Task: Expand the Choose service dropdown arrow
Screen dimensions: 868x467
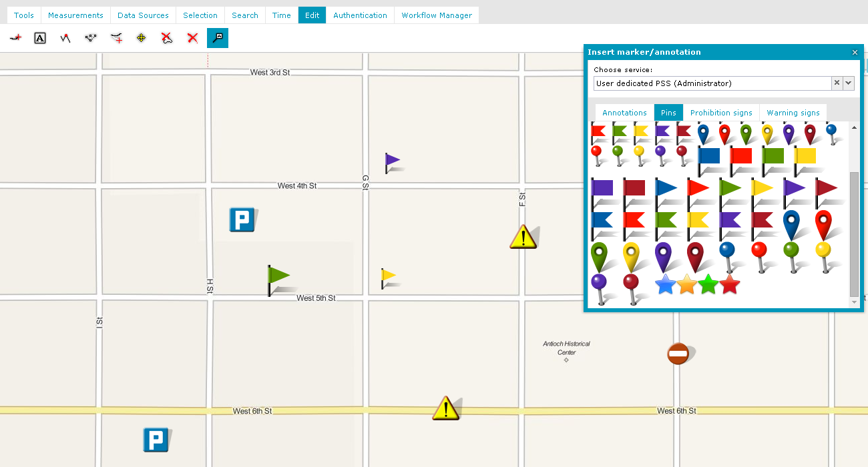Action: coord(849,83)
